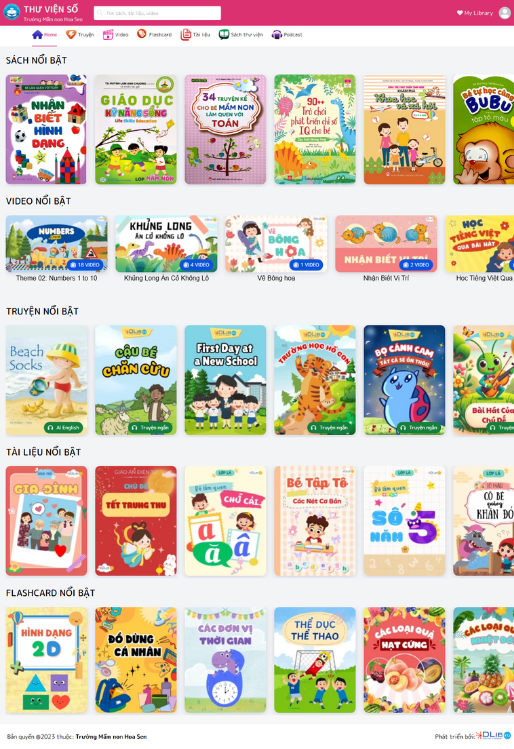Open the Podcast headphones icon

277,34
